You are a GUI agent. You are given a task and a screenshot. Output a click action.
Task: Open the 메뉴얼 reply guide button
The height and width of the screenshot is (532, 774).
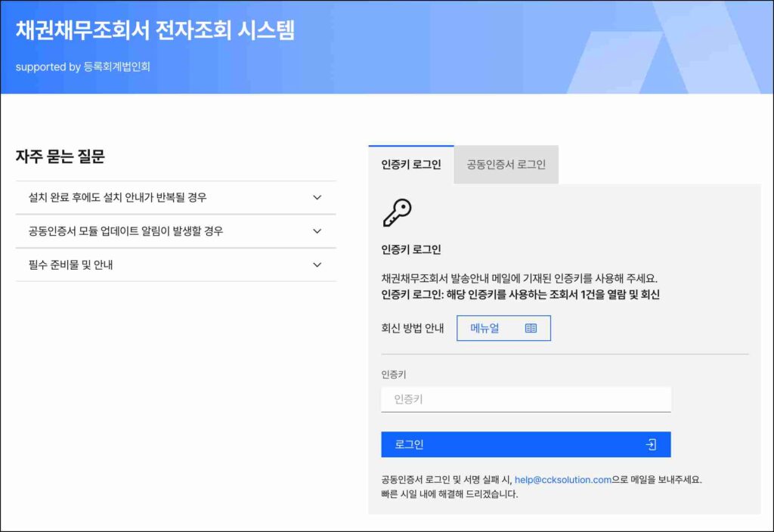(x=503, y=328)
